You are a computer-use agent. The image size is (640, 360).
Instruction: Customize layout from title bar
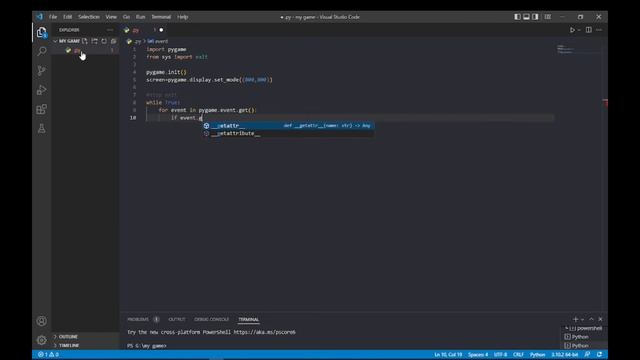coord(548,17)
